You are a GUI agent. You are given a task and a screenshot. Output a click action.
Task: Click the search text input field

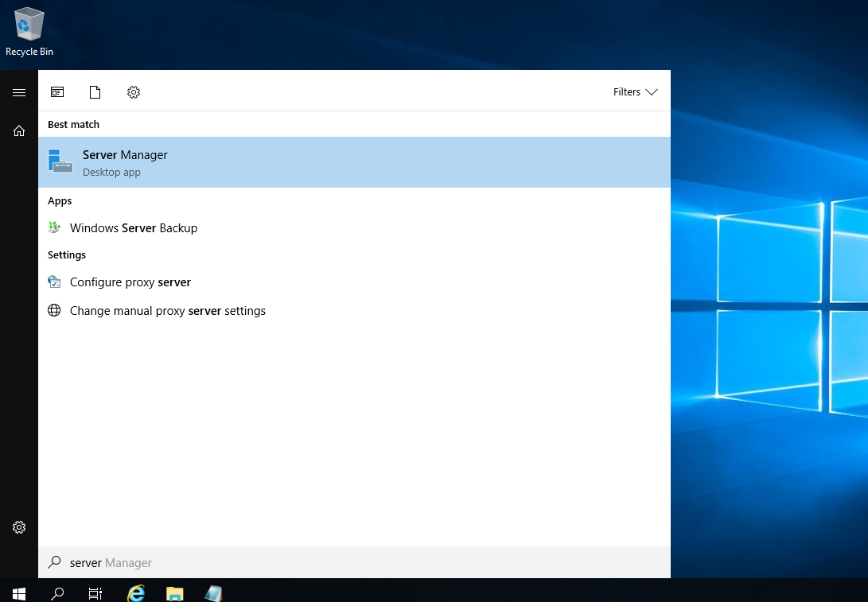tap(354, 563)
